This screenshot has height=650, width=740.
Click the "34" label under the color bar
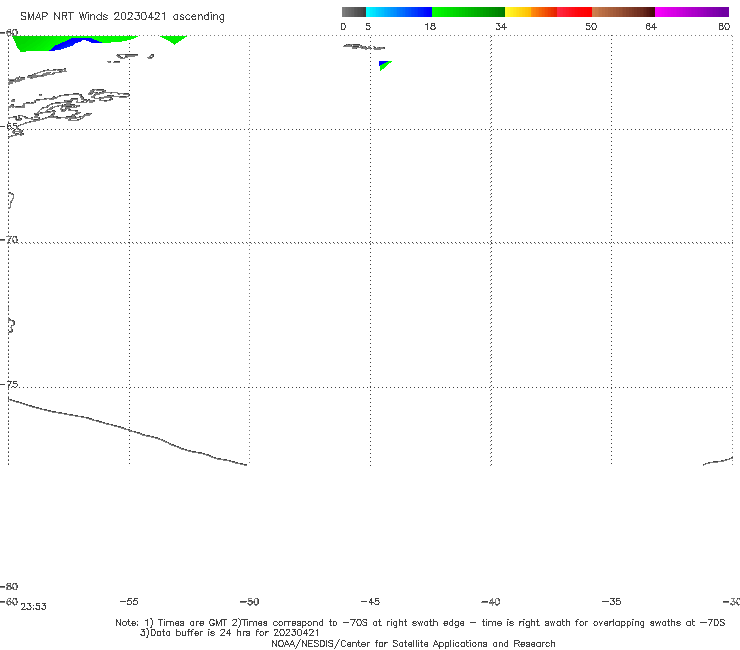[x=501, y=26]
